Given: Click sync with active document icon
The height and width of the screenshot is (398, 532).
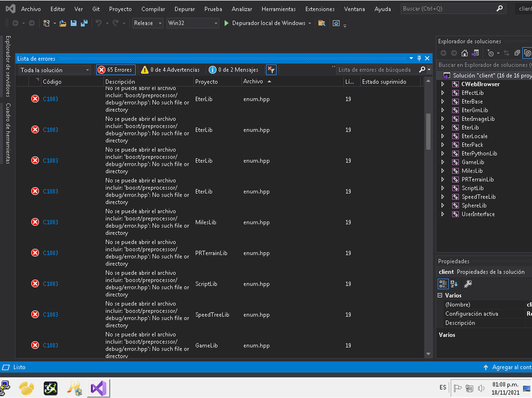Looking at the screenshot, I should pyautogui.click(x=507, y=53).
